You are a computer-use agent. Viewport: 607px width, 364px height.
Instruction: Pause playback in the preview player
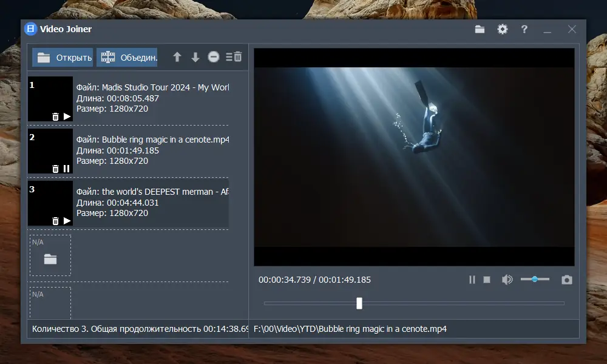(x=472, y=280)
